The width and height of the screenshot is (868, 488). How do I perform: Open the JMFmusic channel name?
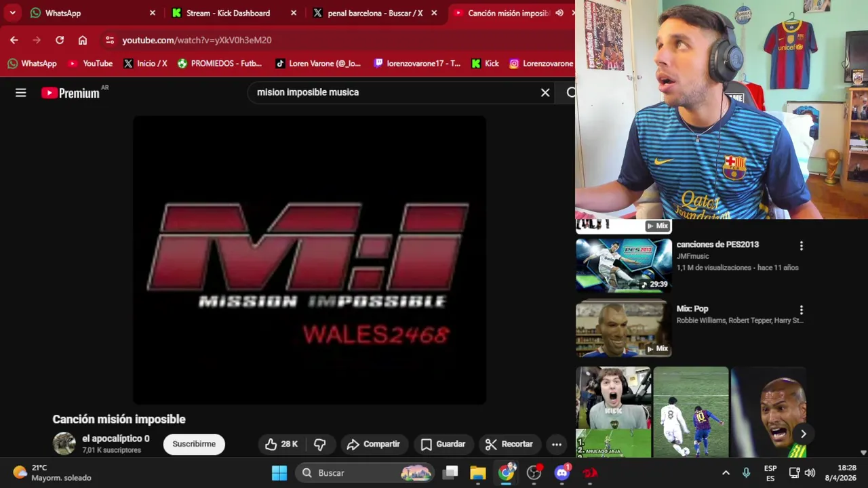tap(692, 256)
